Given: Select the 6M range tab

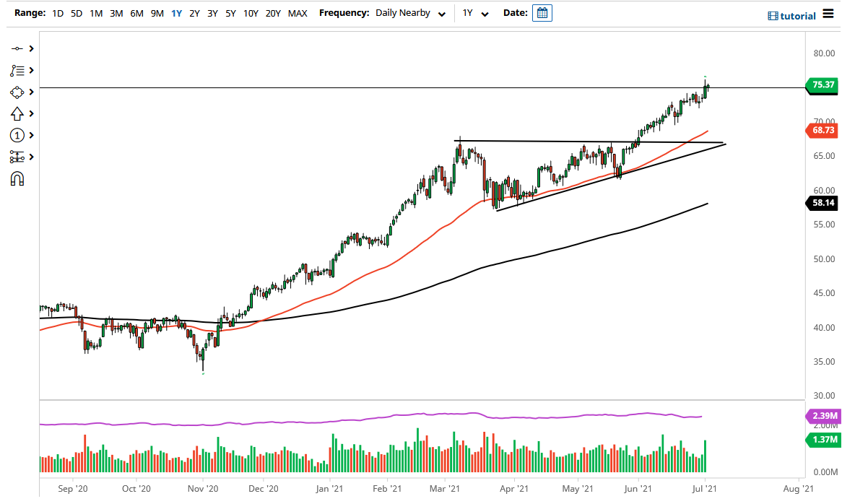Looking at the screenshot, I should tap(136, 12).
